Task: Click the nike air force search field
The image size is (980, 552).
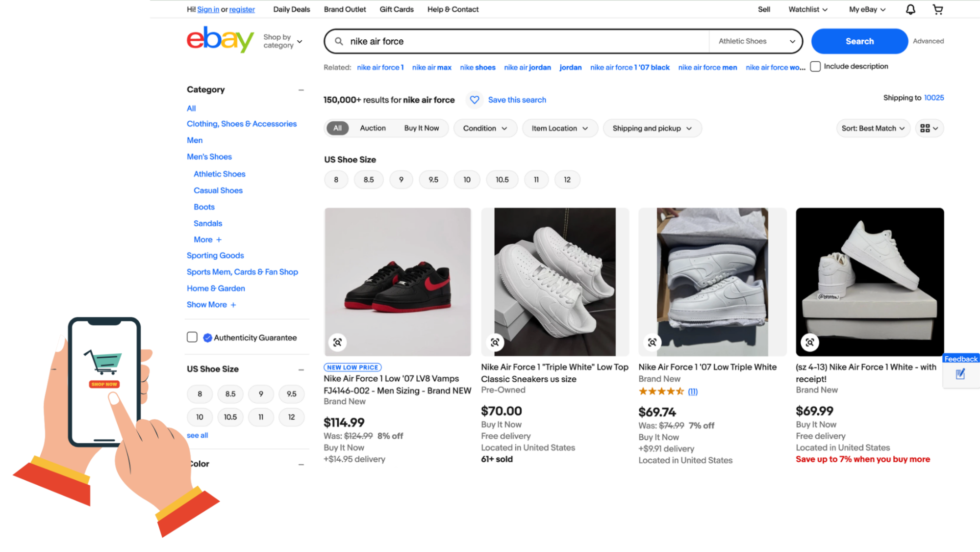Action: click(525, 41)
